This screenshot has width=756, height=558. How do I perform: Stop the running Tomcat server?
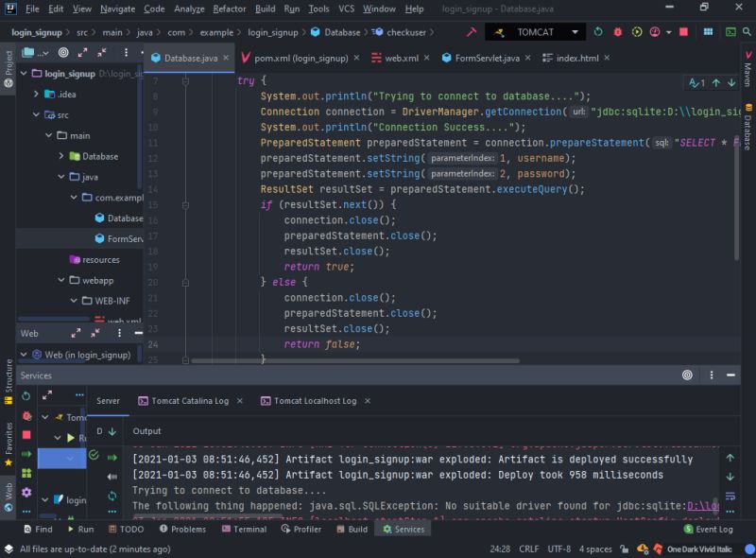(x=683, y=31)
